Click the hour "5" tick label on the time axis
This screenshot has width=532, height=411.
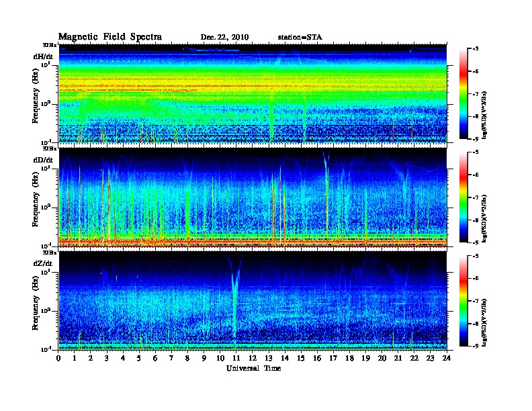pyautogui.click(x=139, y=358)
